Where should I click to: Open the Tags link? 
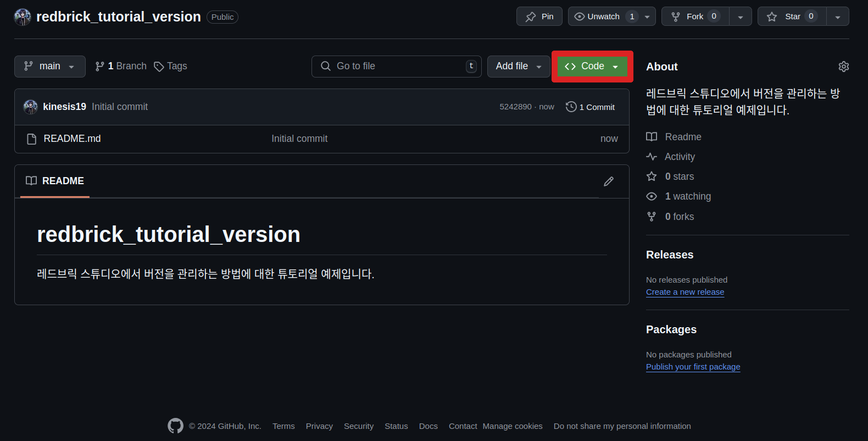tap(170, 66)
